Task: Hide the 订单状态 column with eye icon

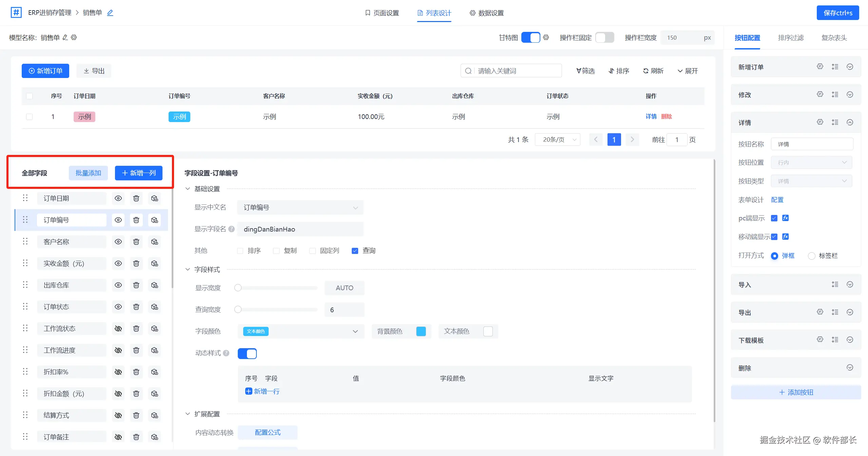Action: click(x=118, y=307)
